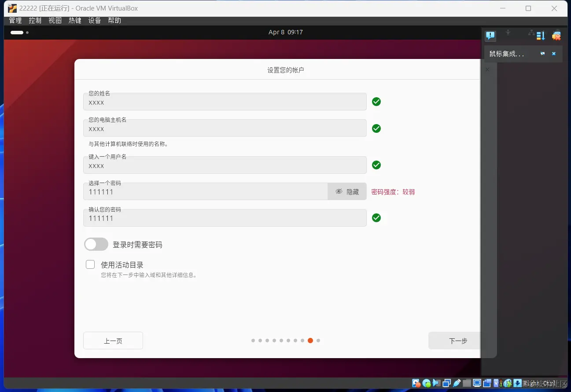Open the GNOME activities pill in the top bar
The width and height of the screenshot is (571, 392).
pyautogui.click(x=19, y=33)
